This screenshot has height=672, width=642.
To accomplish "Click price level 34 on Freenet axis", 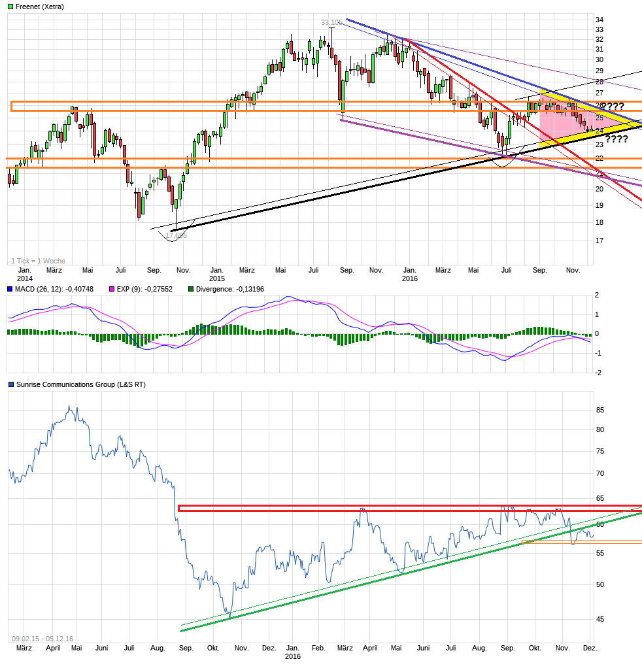I will (599, 20).
